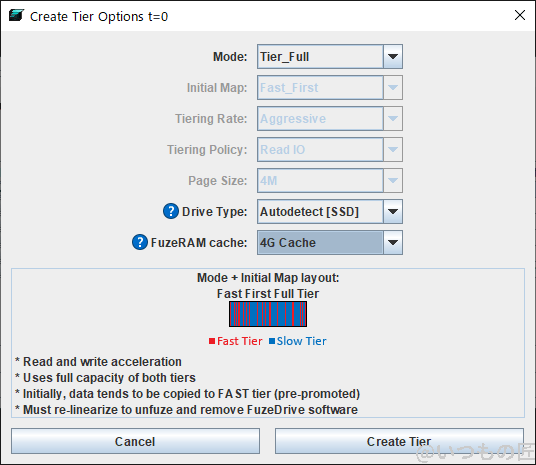The height and width of the screenshot is (465, 536).
Task: Click the disabled Initial Map dropdown arrow
Action: [393, 88]
